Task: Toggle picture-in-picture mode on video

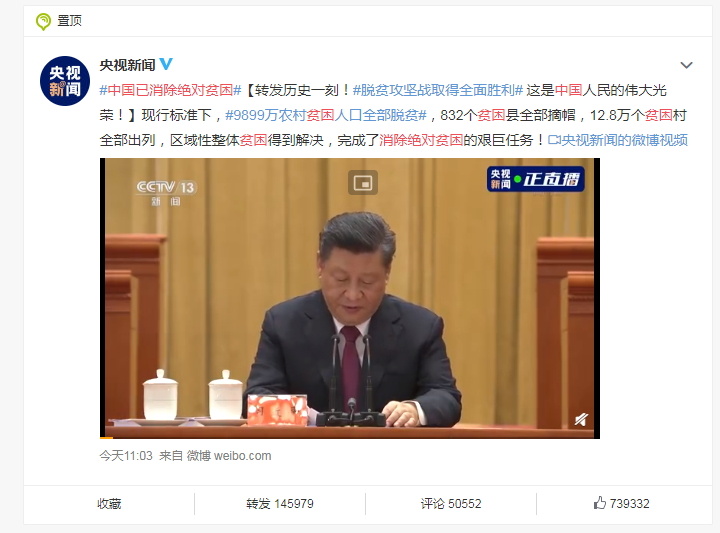Action: (x=363, y=182)
